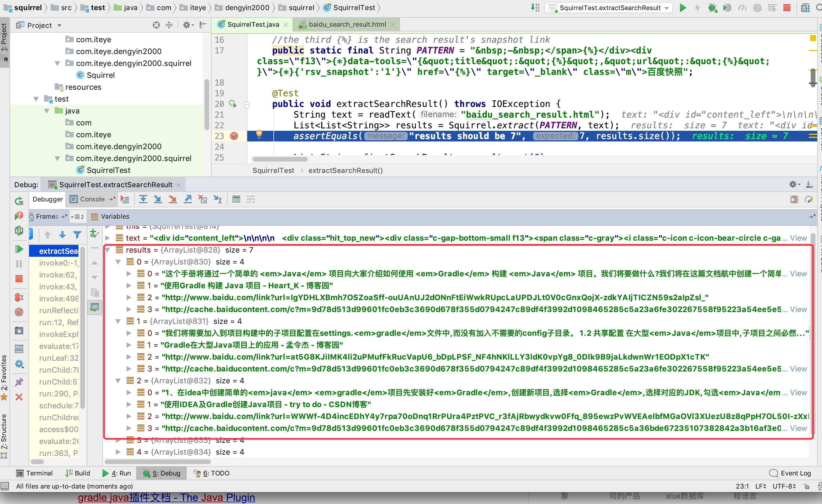822x504 pixels.
Task: Collapse the results ArrayList@828 node
Action: coord(108,250)
